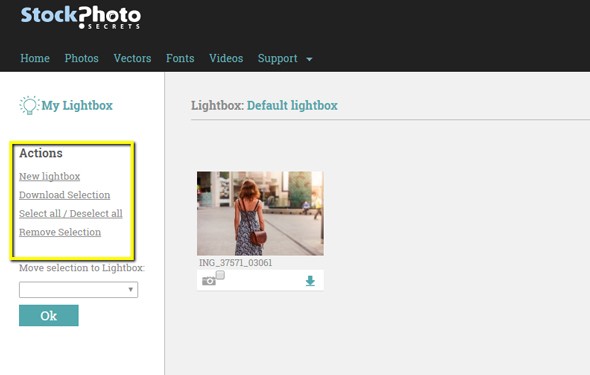
Task: Go to the Home page
Action: 35,58
